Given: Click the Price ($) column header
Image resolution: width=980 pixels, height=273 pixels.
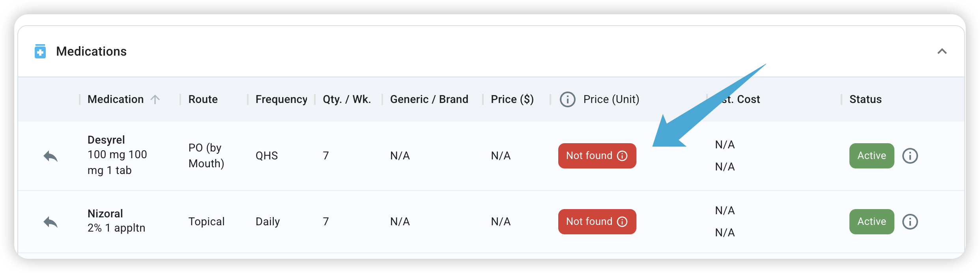Looking at the screenshot, I should tap(512, 99).
